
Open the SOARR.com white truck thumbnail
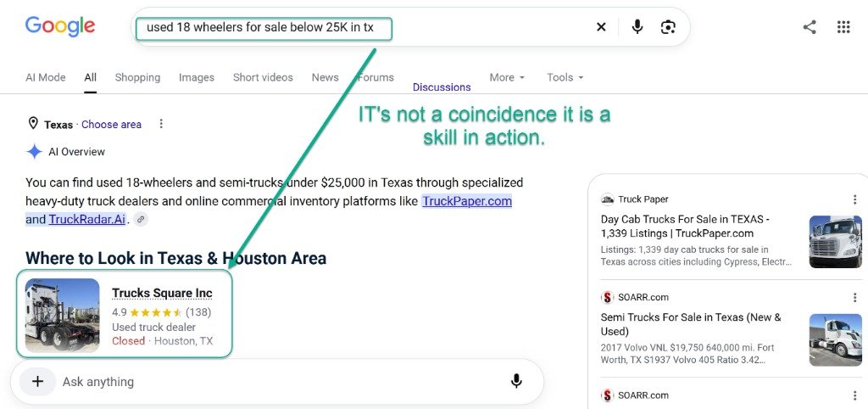point(835,339)
